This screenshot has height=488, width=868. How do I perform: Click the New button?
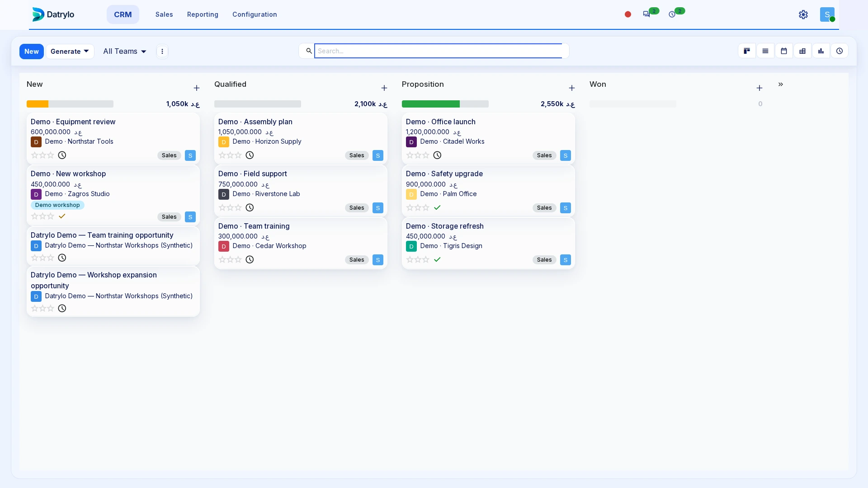coord(32,52)
